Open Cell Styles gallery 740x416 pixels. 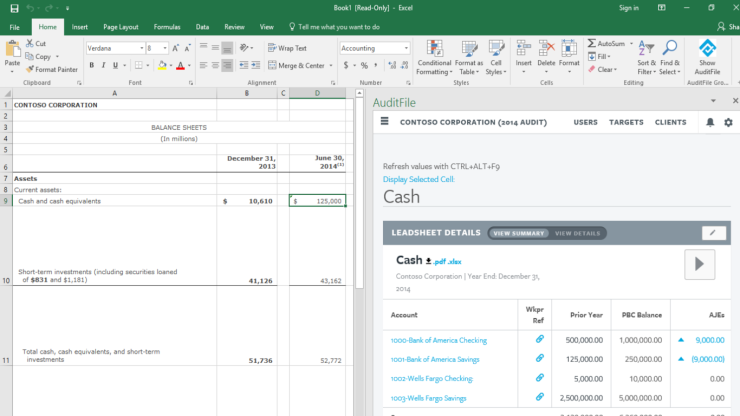496,58
